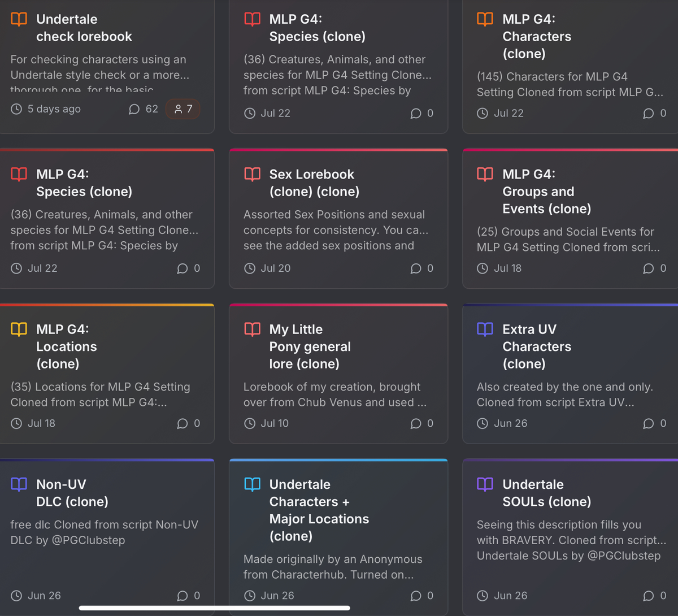Click comment icon on Non-UV DLC (clone) card
Viewport: 678px width, 616px height.
[182, 596]
